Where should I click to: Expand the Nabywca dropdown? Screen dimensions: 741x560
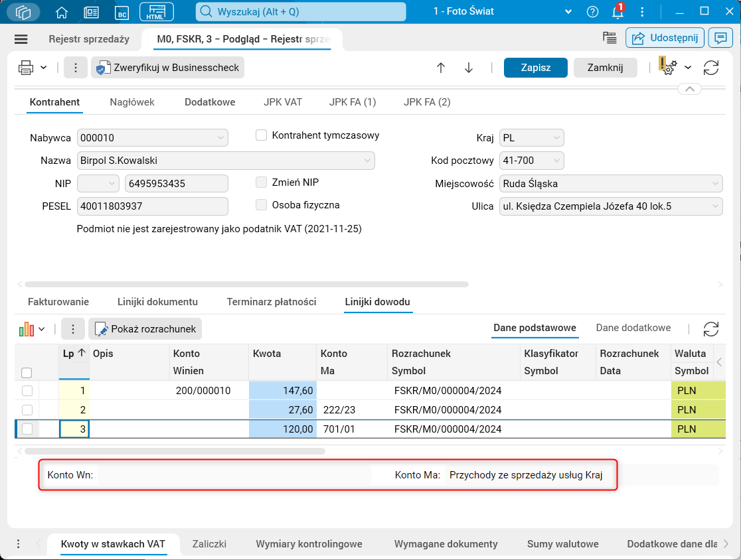coord(220,138)
